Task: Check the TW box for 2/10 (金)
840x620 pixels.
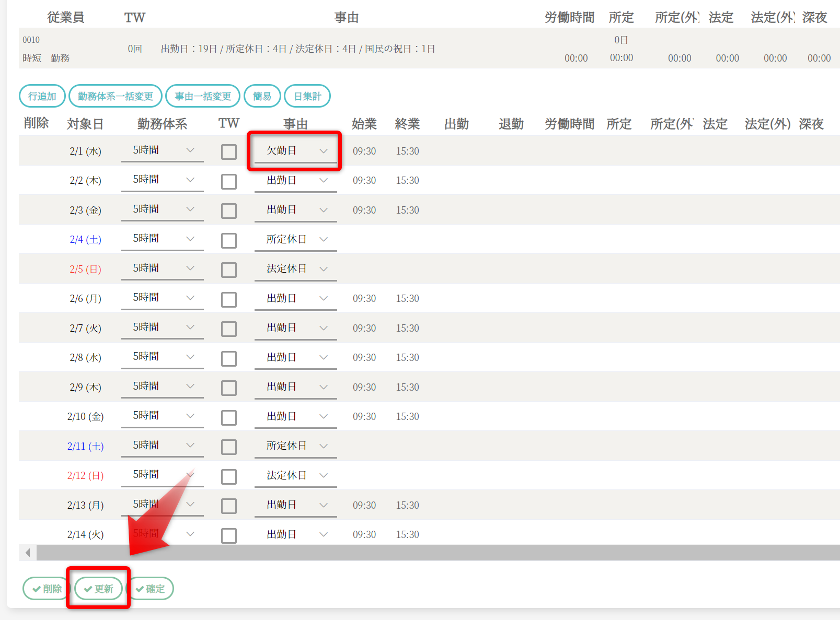Action: 229,417
